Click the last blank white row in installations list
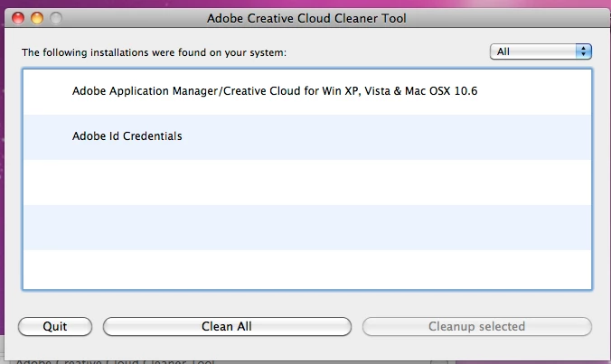The height and width of the screenshot is (364, 611). [307, 269]
